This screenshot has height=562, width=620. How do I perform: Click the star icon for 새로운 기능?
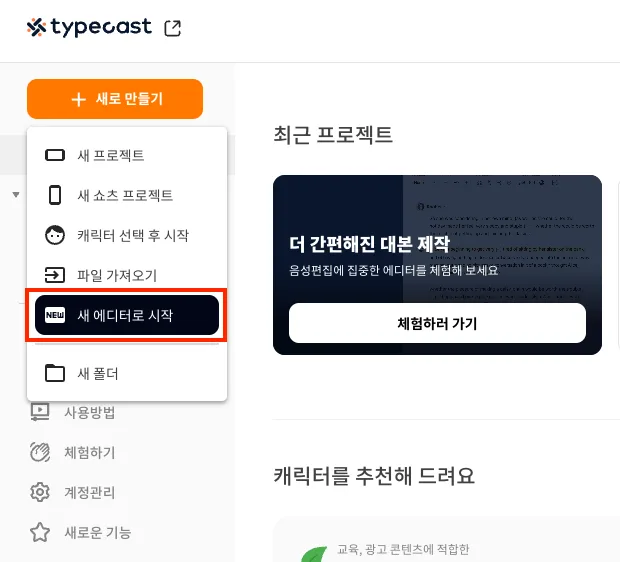40,532
